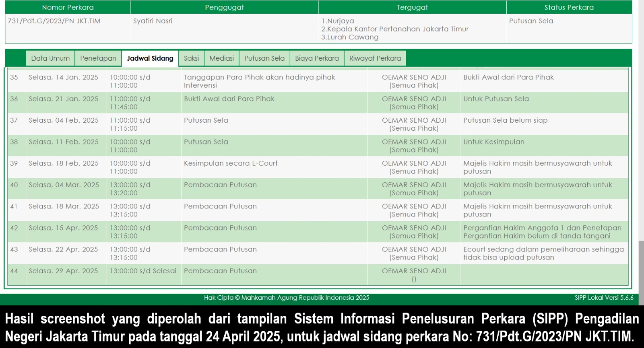
Task: Click the vertical scrollbar on the right edge
Action: point(641,262)
